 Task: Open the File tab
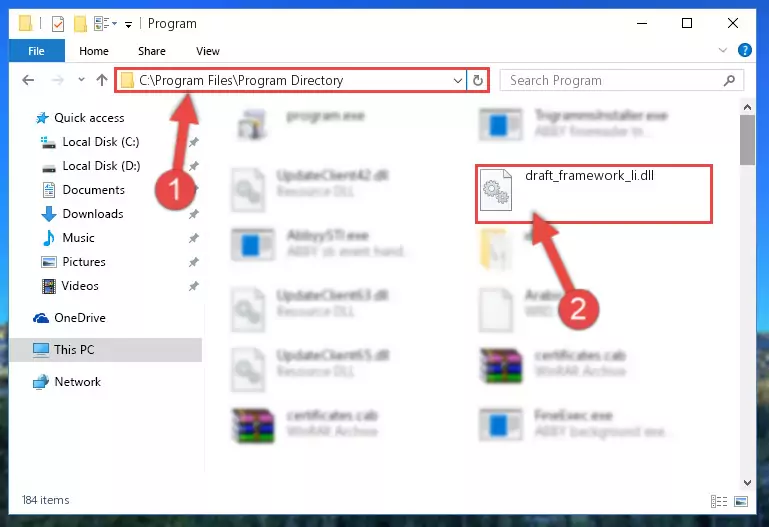pyautogui.click(x=36, y=51)
